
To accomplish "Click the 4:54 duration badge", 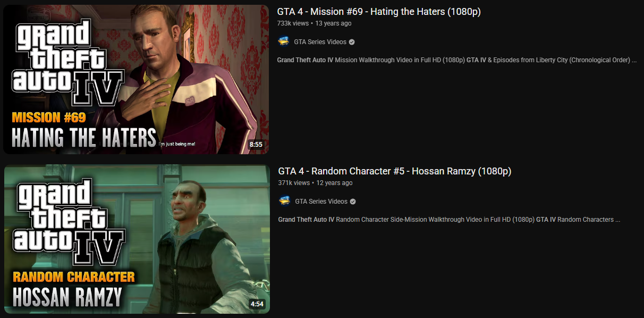I will [257, 304].
